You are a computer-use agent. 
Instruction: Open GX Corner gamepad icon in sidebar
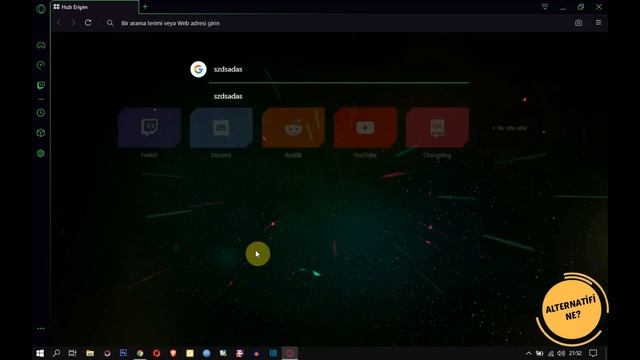pos(41,45)
